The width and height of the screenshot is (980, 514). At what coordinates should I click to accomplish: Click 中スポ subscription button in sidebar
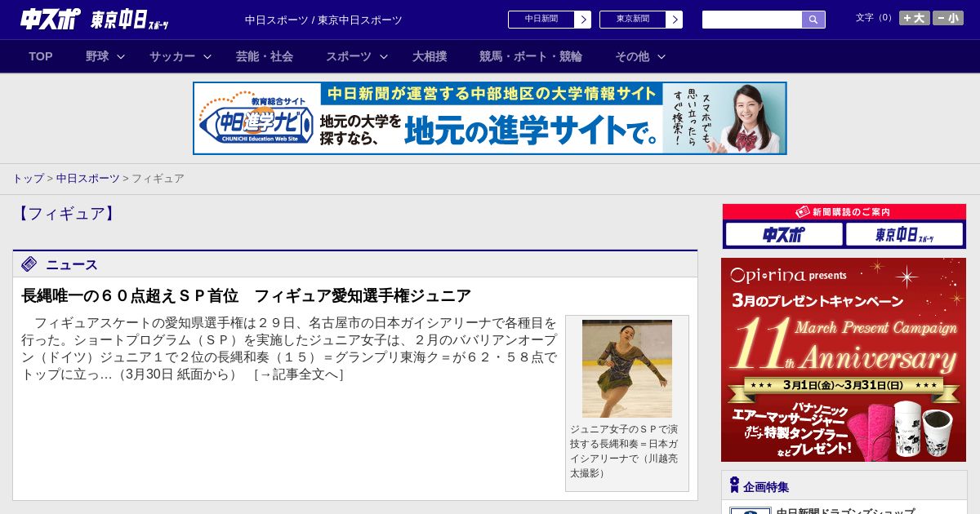click(784, 235)
